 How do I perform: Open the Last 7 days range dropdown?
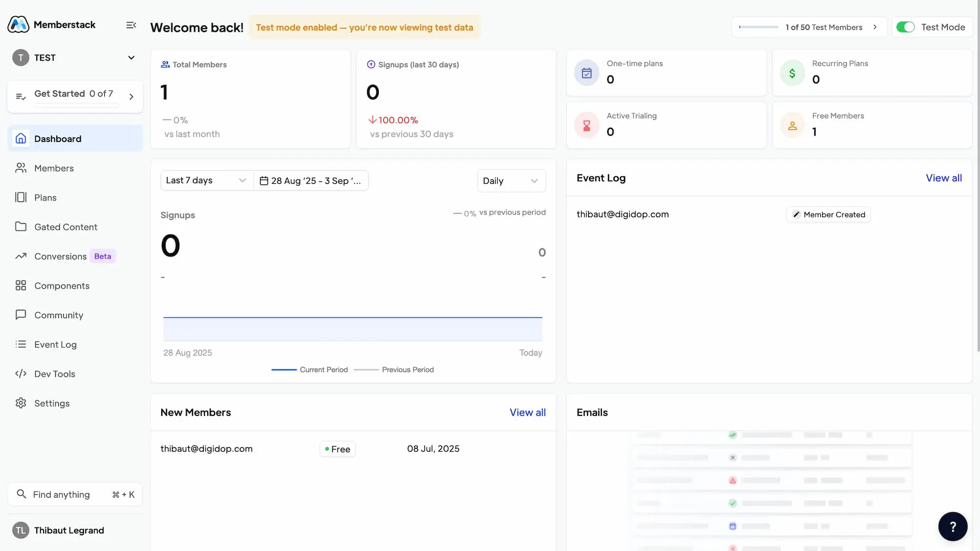[x=206, y=180]
